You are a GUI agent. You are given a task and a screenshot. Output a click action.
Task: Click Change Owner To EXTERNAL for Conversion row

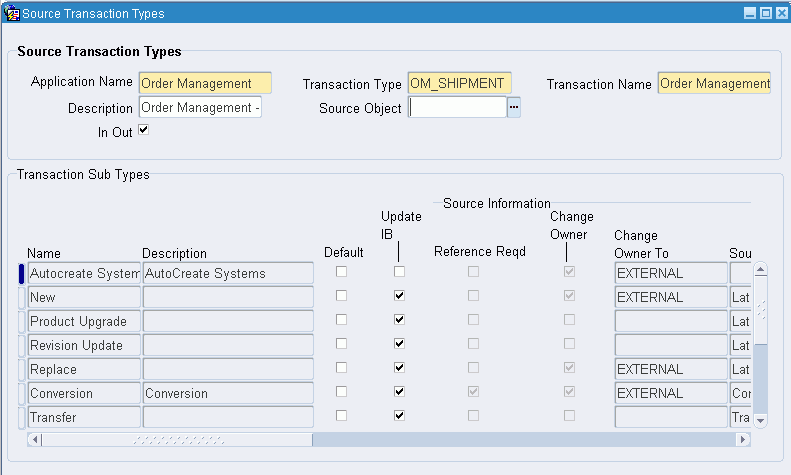pos(671,393)
